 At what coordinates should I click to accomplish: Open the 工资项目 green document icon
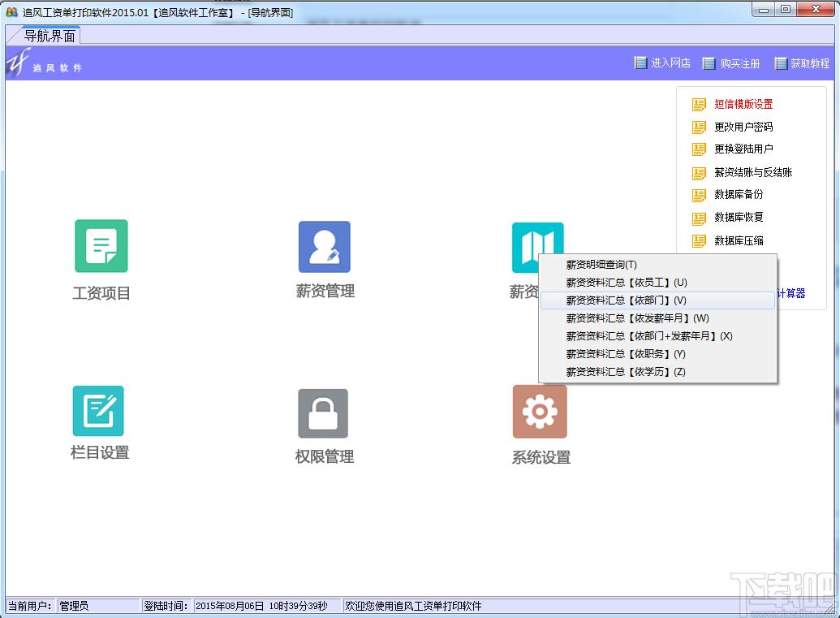[x=101, y=246]
